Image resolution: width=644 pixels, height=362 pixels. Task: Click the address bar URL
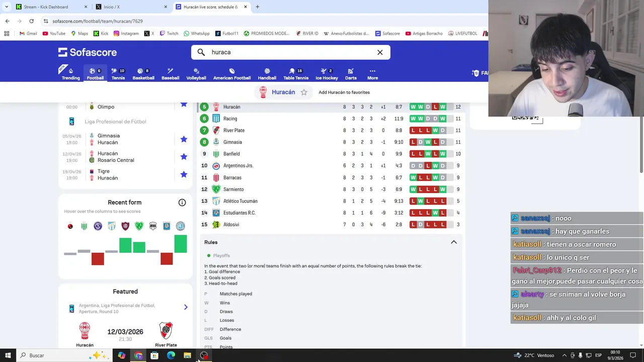coord(98,21)
